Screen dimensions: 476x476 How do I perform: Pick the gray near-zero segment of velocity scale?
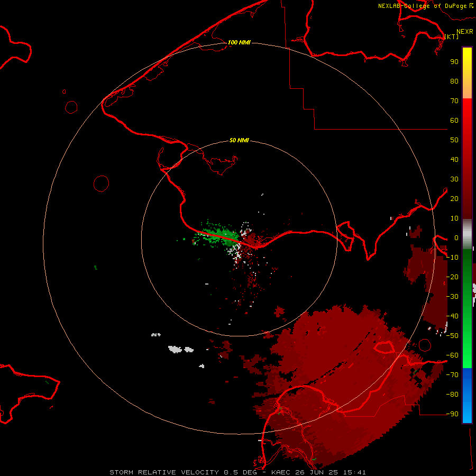click(467, 234)
